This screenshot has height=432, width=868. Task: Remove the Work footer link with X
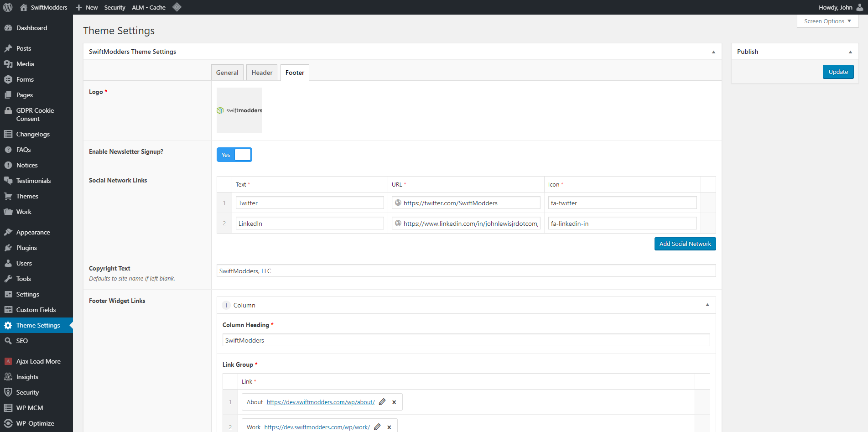[389, 427]
